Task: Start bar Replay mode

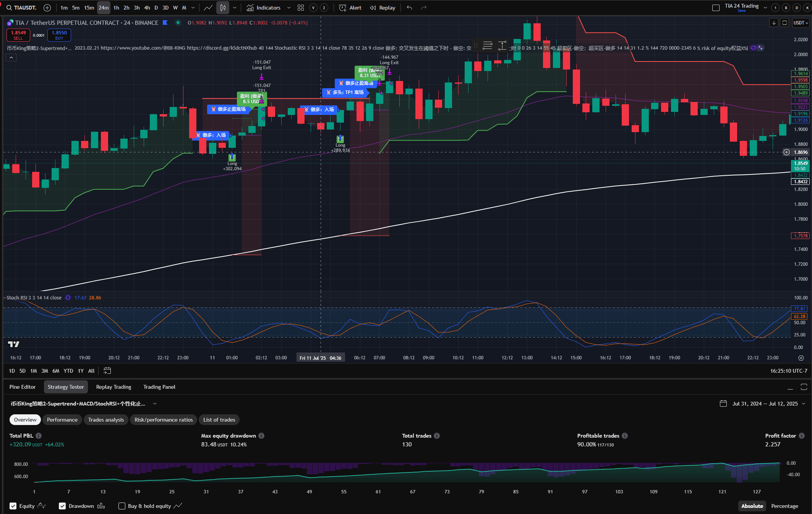Action: (x=382, y=8)
